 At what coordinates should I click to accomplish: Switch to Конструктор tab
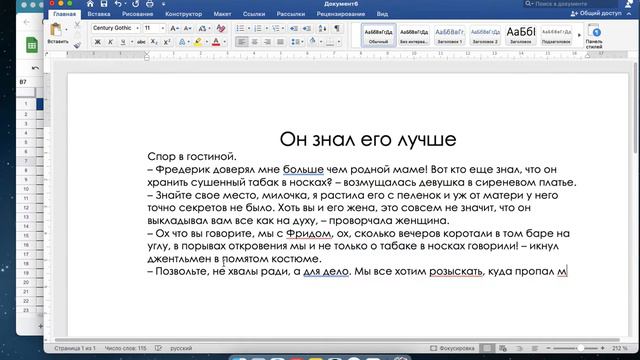(x=184, y=14)
